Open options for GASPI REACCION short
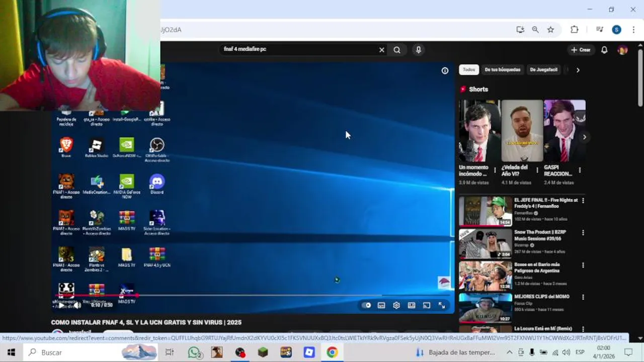 [x=580, y=170]
